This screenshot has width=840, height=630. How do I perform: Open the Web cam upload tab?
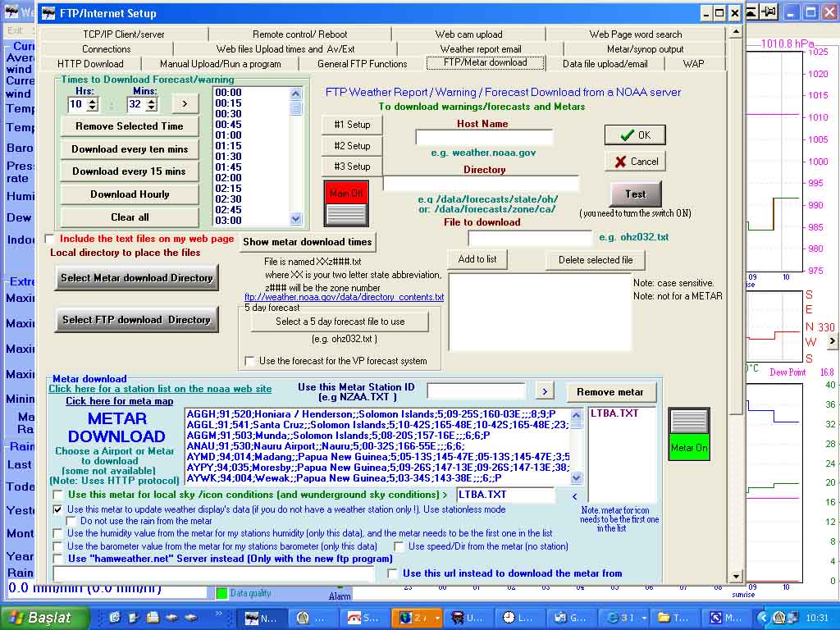tap(468, 34)
